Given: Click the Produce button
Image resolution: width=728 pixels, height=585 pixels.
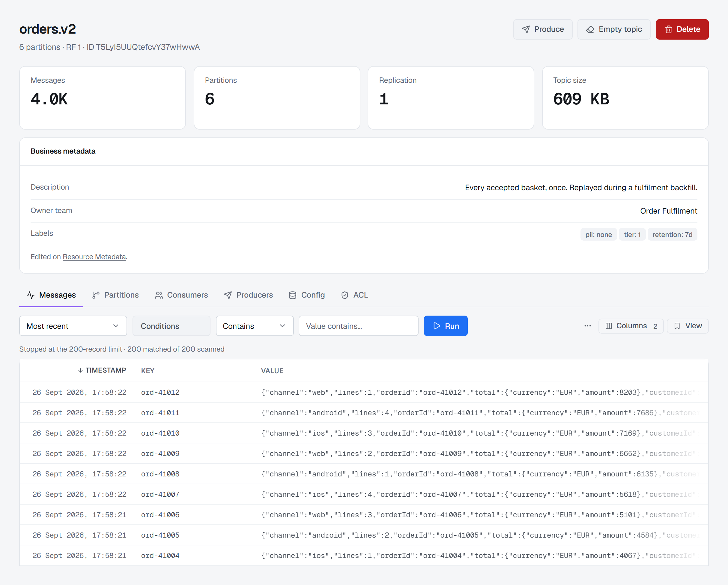Looking at the screenshot, I should [x=543, y=29].
